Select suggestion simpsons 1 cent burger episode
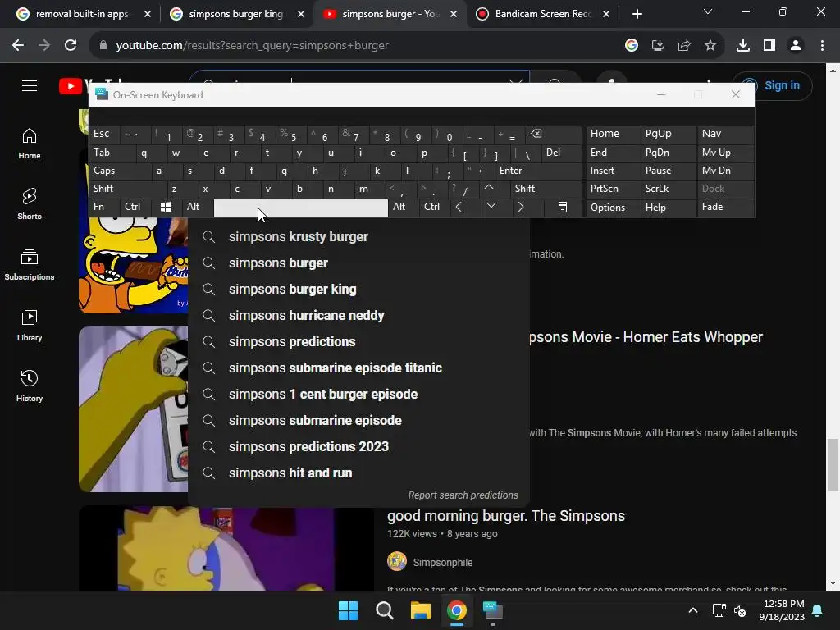 [x=358, y=395]
